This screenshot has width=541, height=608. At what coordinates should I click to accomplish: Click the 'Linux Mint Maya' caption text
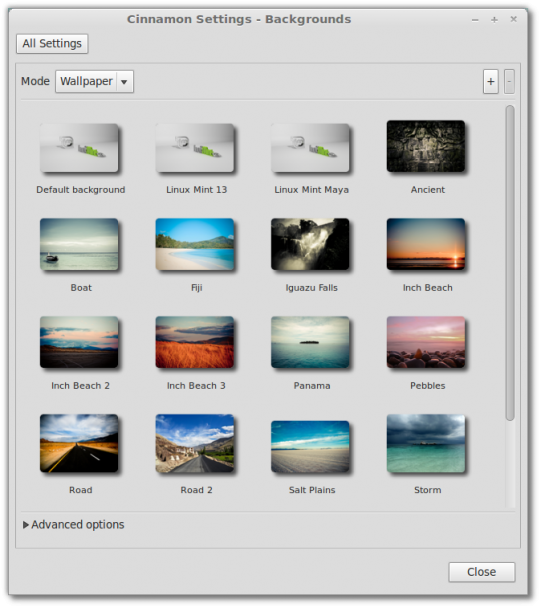[312, 190]
